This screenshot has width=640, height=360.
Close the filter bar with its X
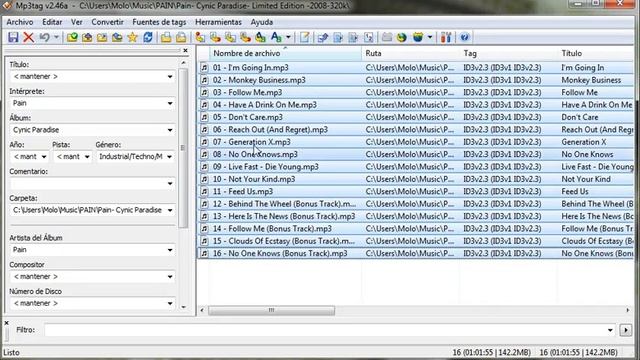(x=6, y=323)
